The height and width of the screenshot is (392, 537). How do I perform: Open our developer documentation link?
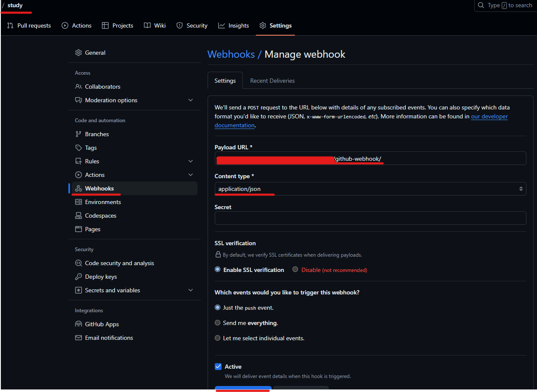(x=361, y=121)
